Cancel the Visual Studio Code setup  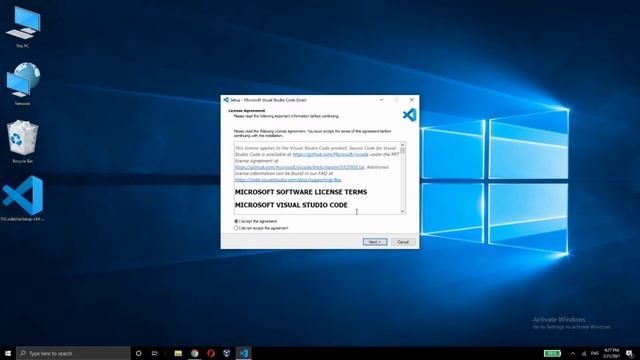(403, 242)
